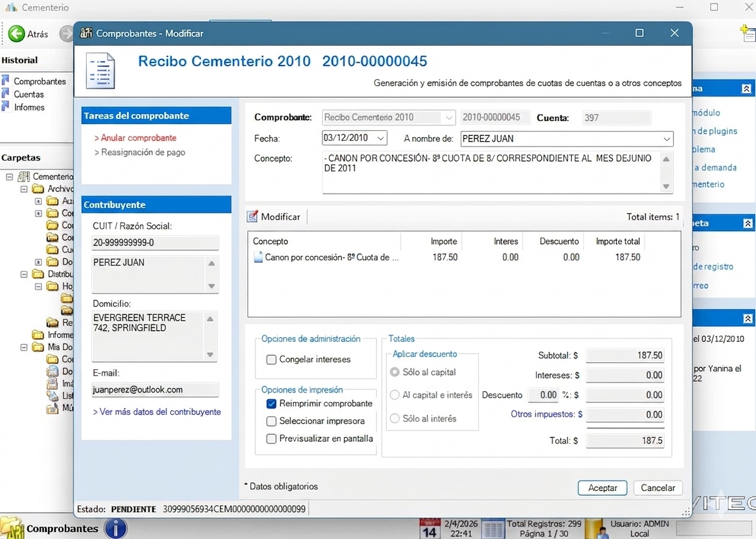This screenshot has width=756, height=539.
Task: Click the Total Registros: 299 status text
Action: click(x=544, y=524)
